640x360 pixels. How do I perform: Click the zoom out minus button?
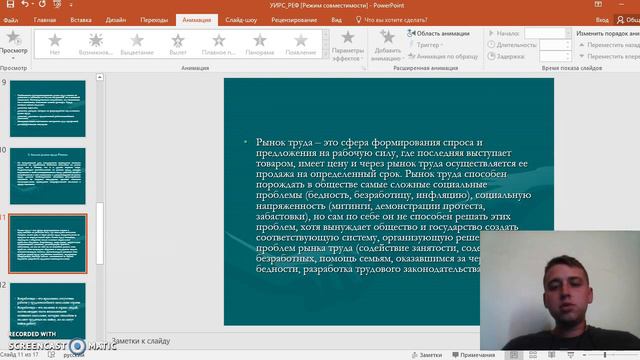point(584,355)
